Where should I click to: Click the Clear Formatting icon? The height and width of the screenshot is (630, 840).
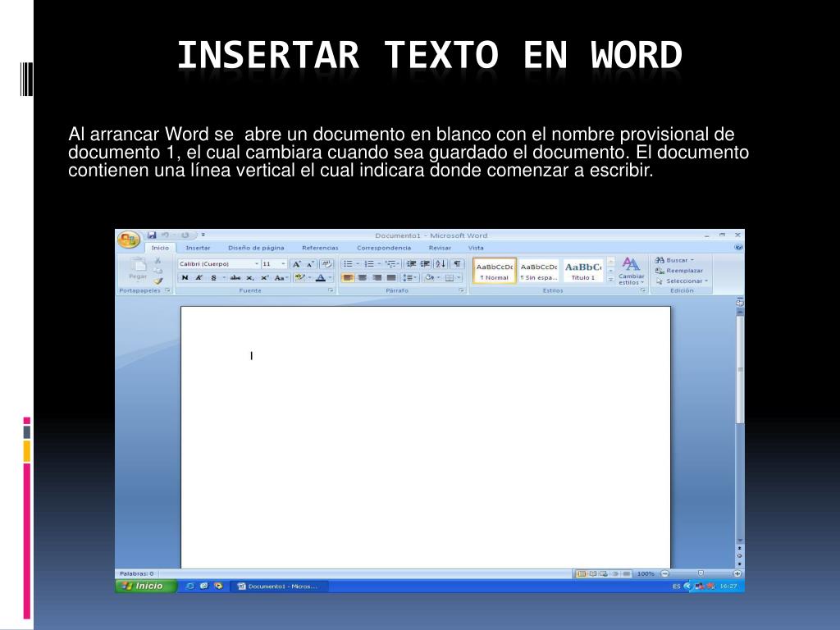pos(326,263)
